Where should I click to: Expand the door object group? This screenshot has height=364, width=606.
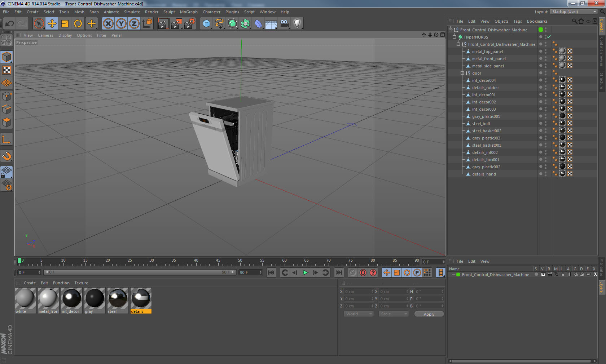click(x=462, y=73)
